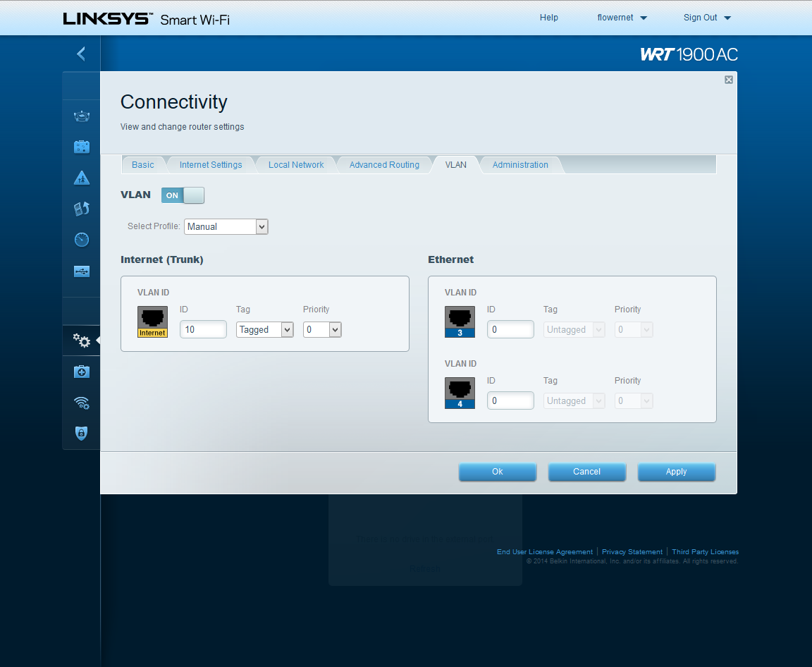
Task: Open the Media Prioritization sidebar icon
Action: [82, 209]
